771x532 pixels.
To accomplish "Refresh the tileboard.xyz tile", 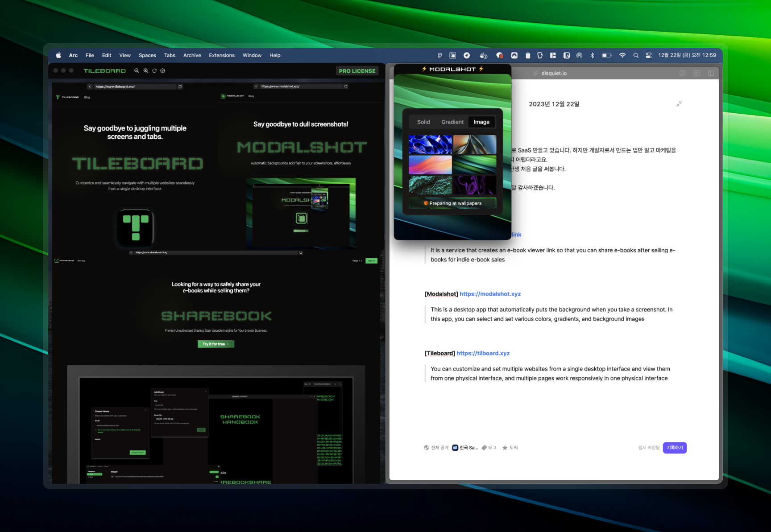I will [x=180, y=87].
